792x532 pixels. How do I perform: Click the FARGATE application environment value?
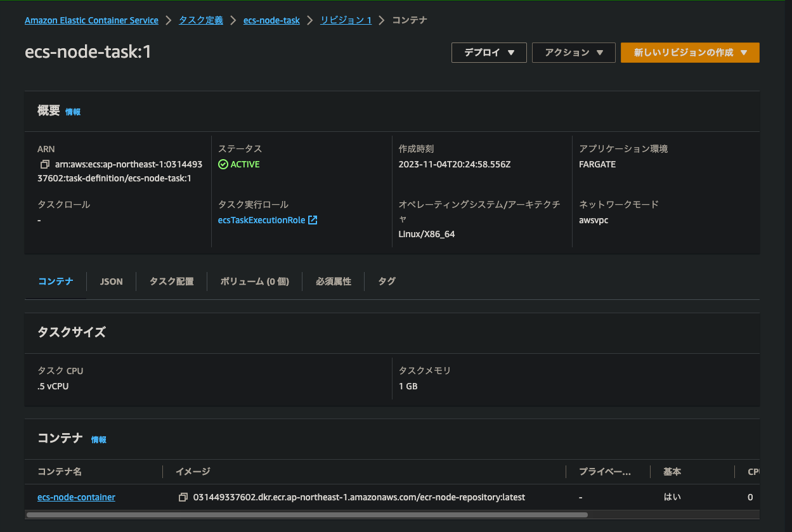point(597,164)
